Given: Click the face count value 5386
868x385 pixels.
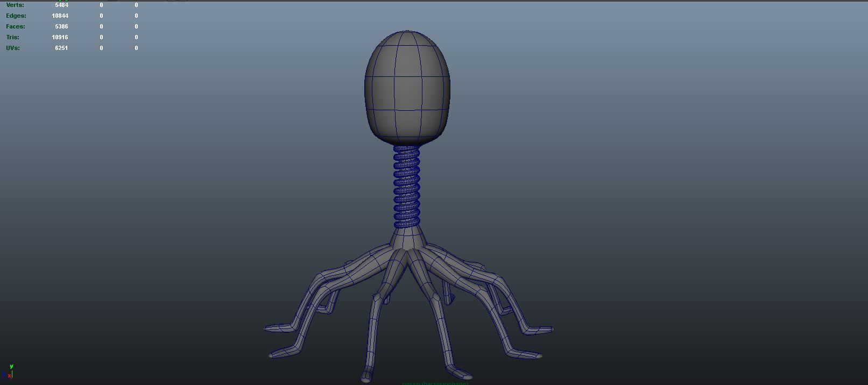Looking at the screenshot, I should click(61, 26).
